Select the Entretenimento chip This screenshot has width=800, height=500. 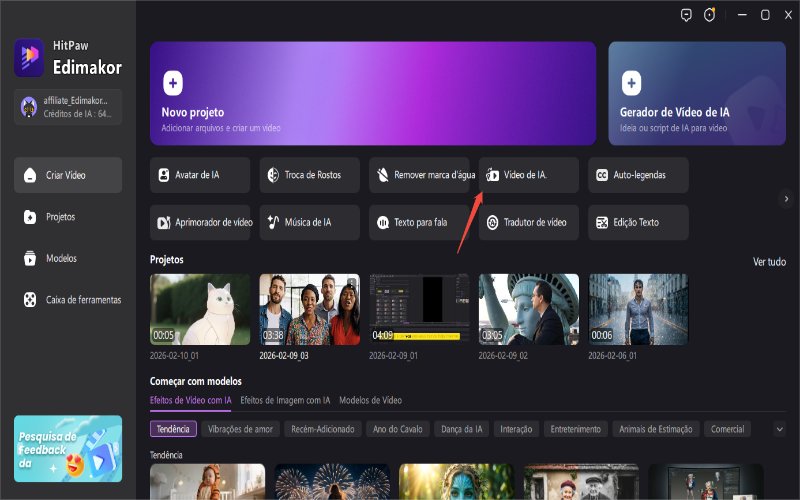pos(576,429)
